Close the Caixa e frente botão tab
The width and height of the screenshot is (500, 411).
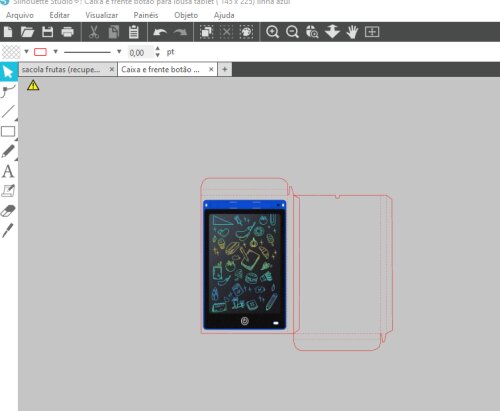211,69
